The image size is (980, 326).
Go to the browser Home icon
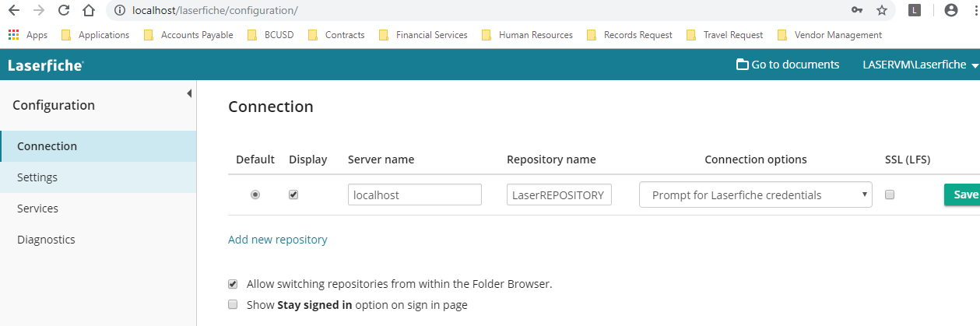tap(89, 11)
